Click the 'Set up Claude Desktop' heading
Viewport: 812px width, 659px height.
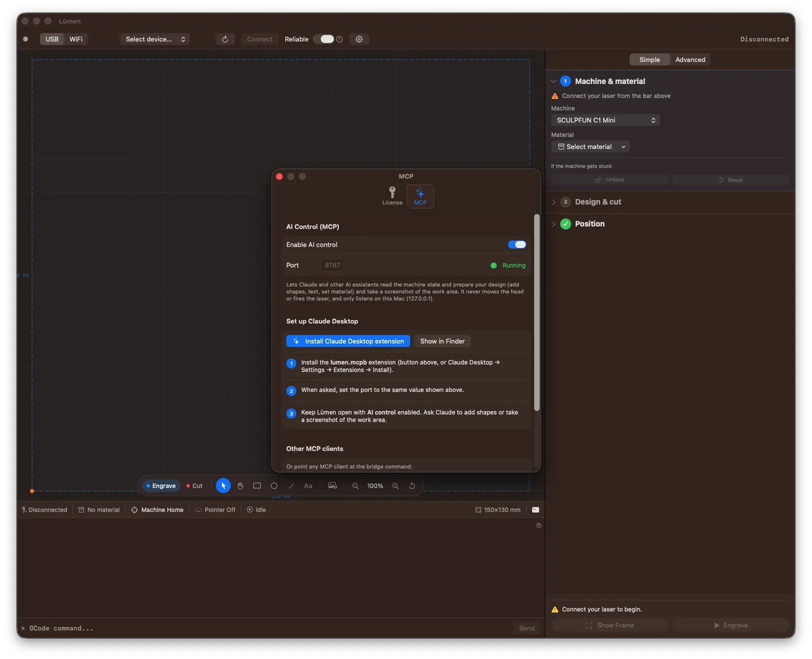(x=322, y=321)
